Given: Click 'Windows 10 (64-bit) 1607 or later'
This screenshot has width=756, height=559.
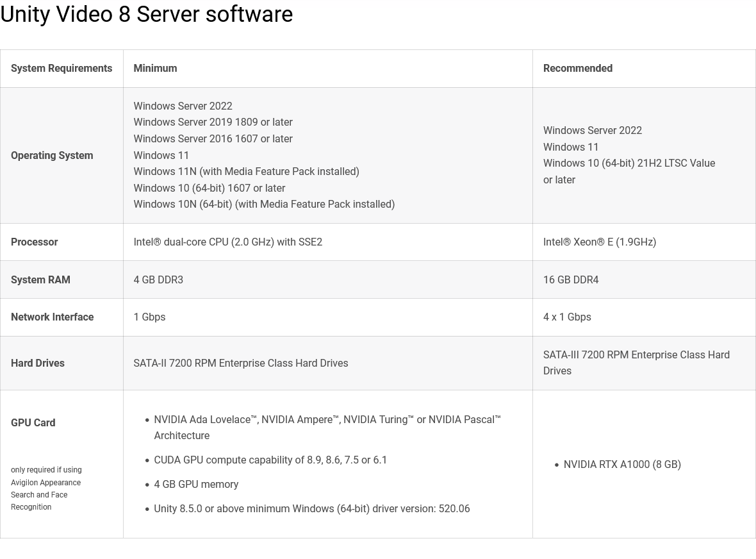Looking at the screenshot, I should point(210,188).
